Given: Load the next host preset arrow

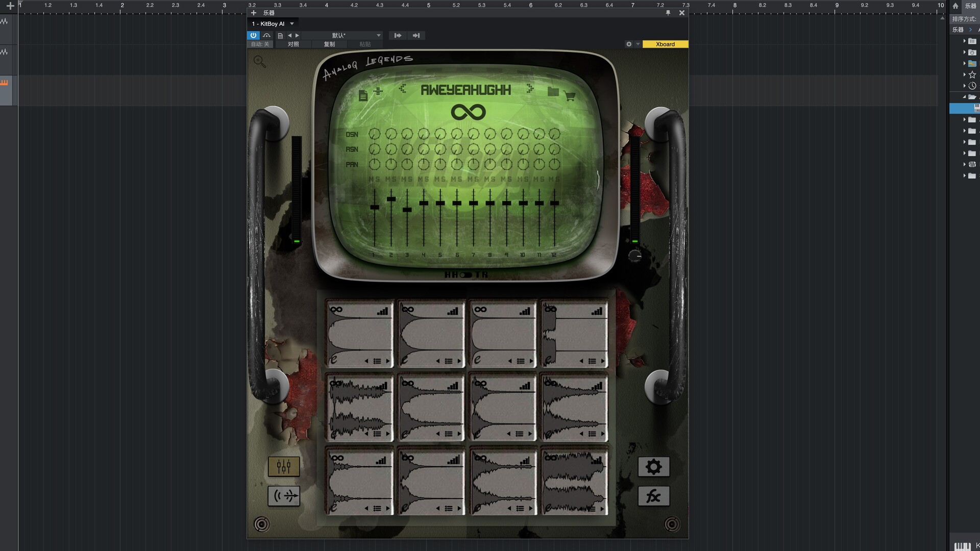Looking at the screenshot, I should pos(297,35).
